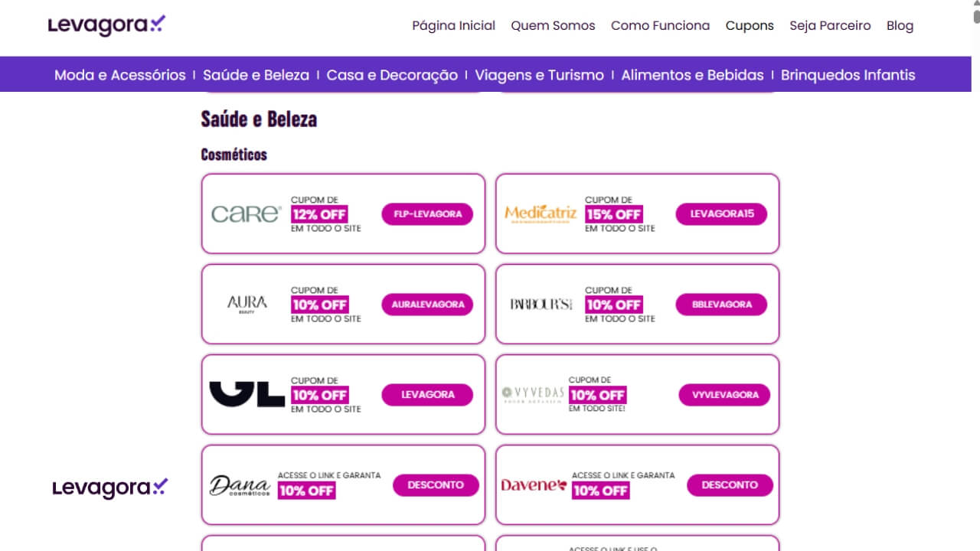This screenshot has height=551, width=980.
Task: Copy the VYVLEVAGORA coupon code
Action: (x=724, y=395)
